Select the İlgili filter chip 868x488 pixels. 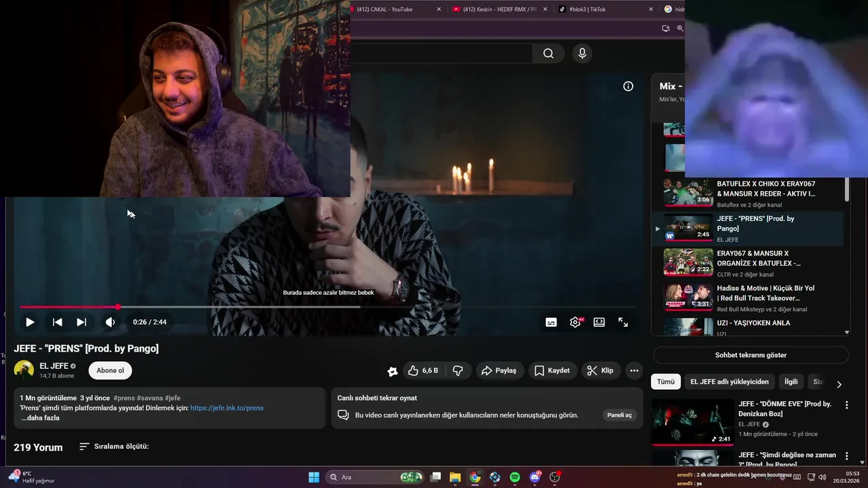click(791, 382)
